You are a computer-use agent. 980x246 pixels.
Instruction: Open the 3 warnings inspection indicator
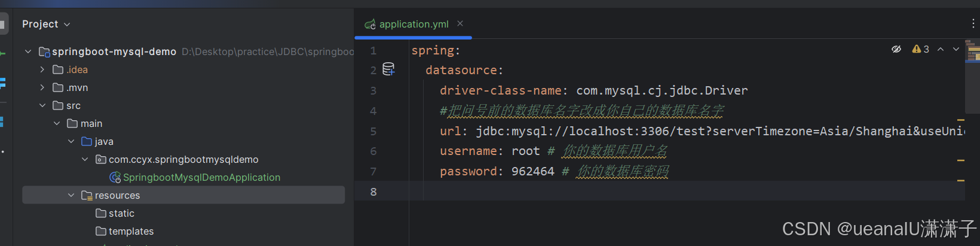(x=921, y=49)
